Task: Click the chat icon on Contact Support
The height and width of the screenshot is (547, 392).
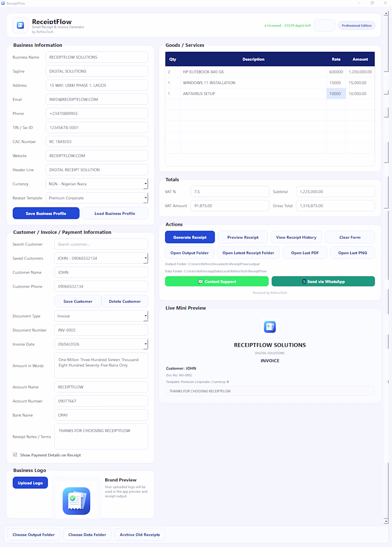Action: coord(200,281)
